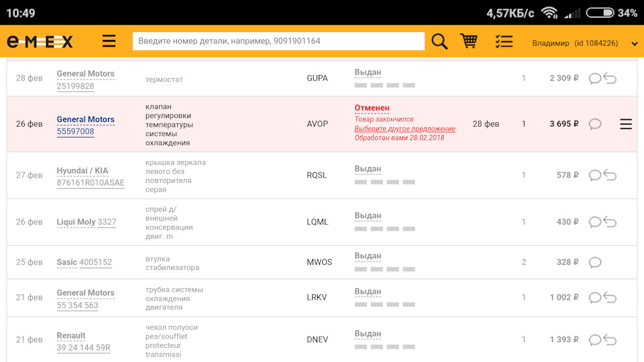Click the Emex logo
The height and width of the screenshot is (362, 644).
(x=40, y=42)
